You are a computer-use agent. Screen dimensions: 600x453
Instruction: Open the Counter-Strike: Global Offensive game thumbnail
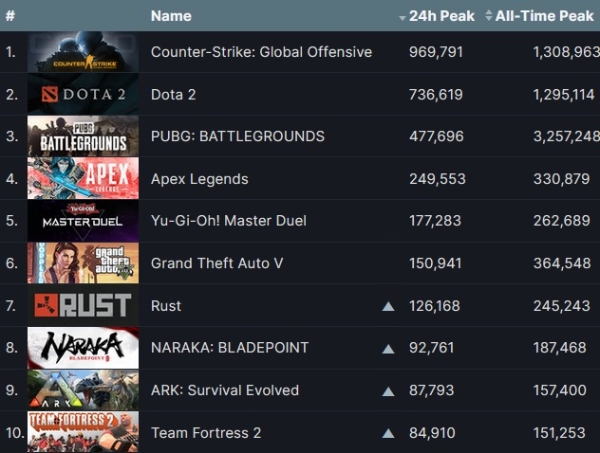(83, 52)
